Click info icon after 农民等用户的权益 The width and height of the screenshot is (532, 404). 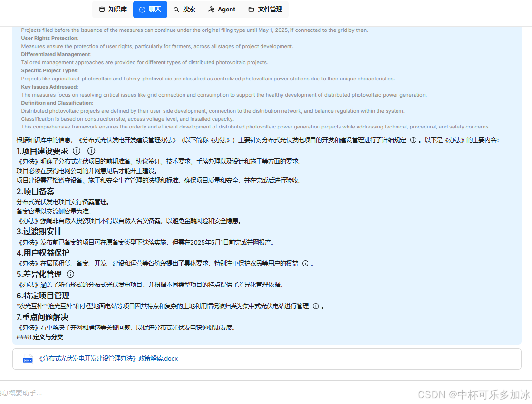pos(305,264)
